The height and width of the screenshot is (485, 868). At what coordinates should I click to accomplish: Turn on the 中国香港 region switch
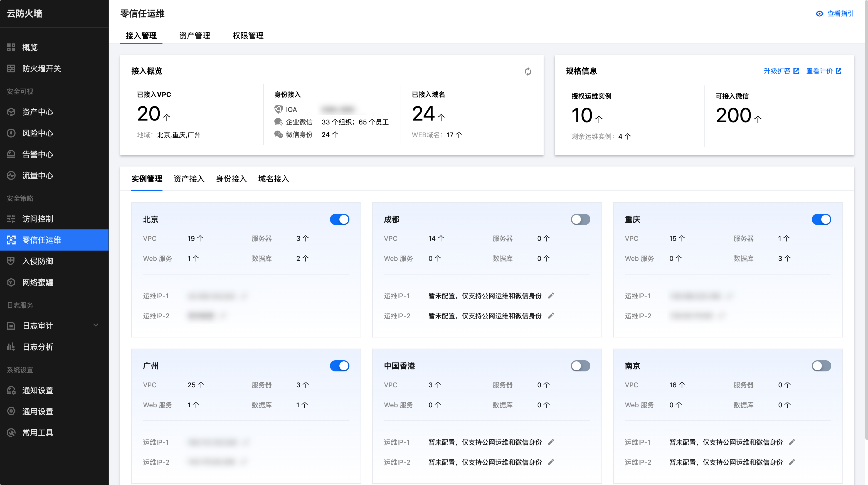click(581, 366)
